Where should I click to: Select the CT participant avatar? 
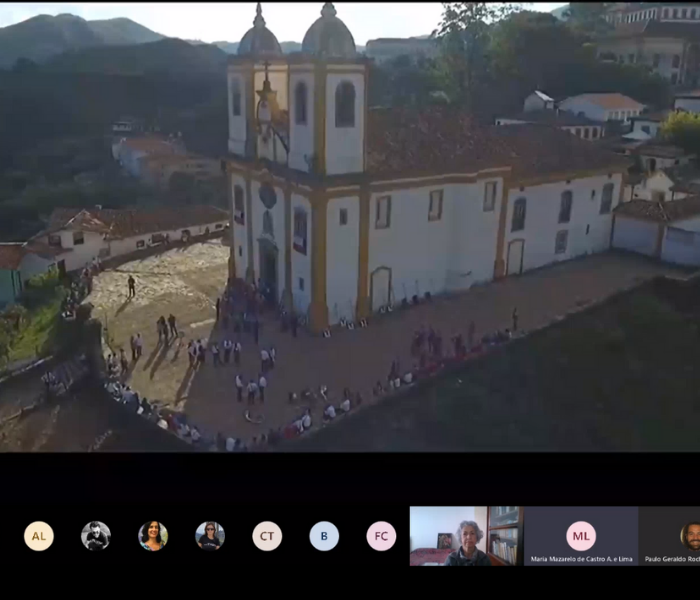(267, 536)
